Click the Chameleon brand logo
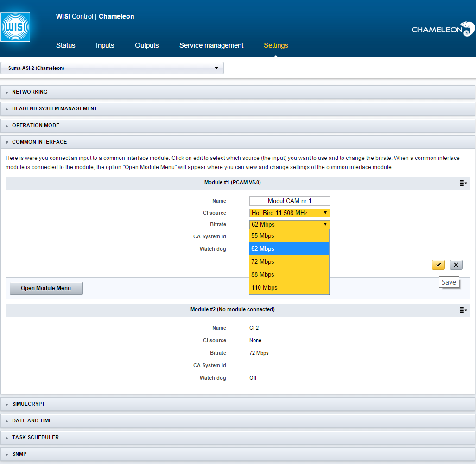Image resolution: width=476 pixels, height=464 pixels. [443, 29]
